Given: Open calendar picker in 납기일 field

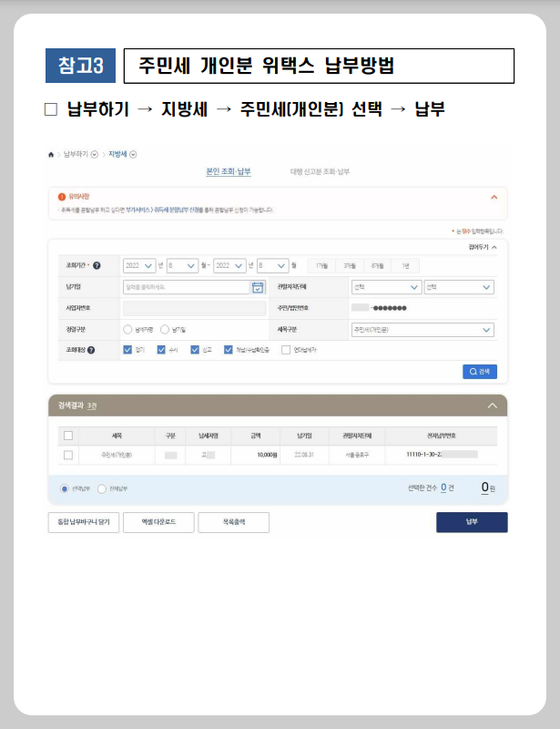Looking at the screenshot, I should [258, 287].
